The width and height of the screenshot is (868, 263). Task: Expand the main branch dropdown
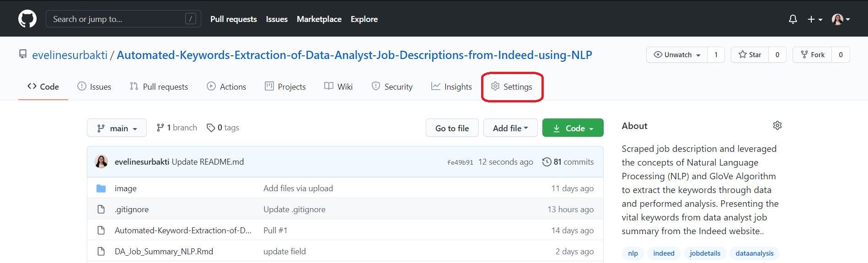pyautogui.click(x=117, y=128)
